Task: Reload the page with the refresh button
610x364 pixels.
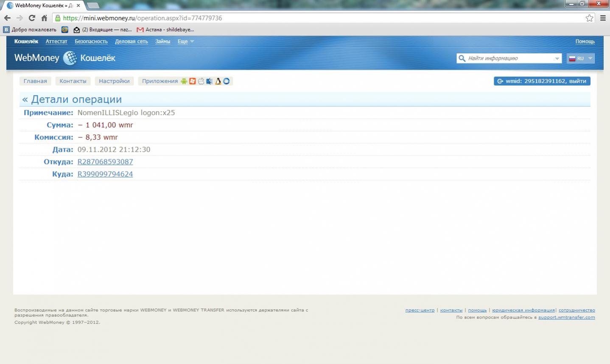Action: (x=32, y=18)
